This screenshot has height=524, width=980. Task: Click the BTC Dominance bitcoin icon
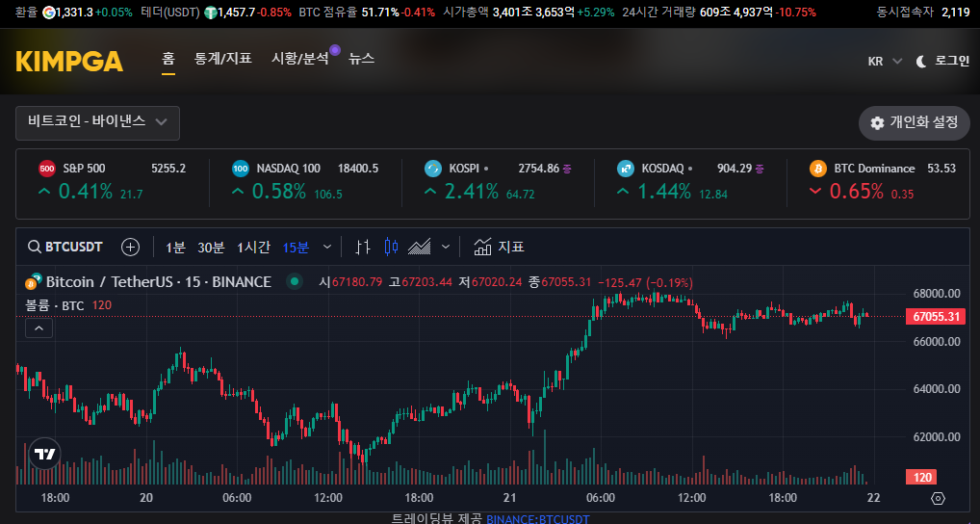click(818, 169)
